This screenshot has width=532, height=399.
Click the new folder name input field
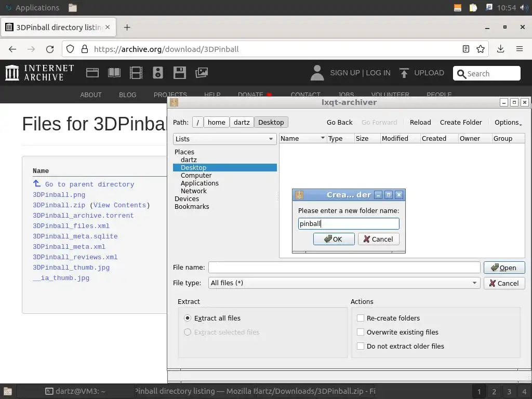click(349, 223)
